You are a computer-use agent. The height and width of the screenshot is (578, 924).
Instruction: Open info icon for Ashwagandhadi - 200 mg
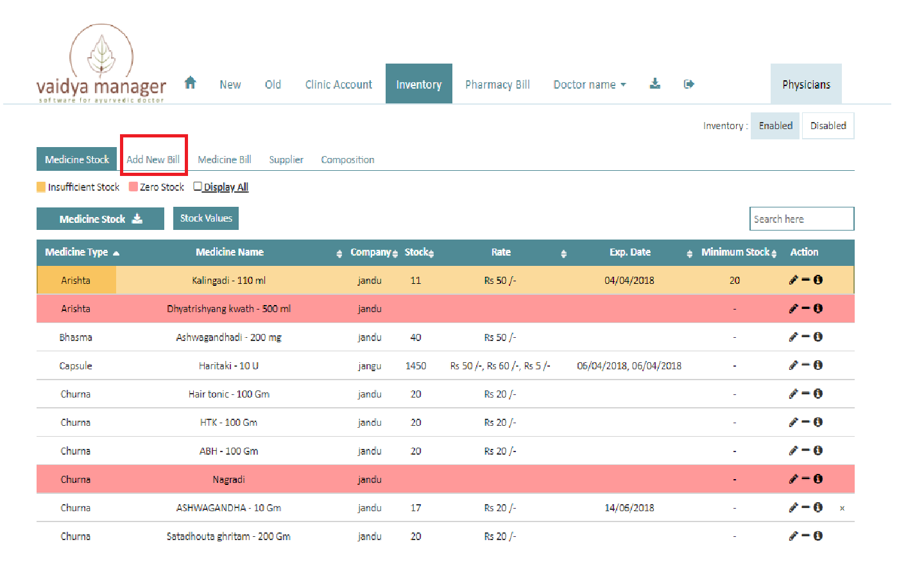tap(818, 337)
